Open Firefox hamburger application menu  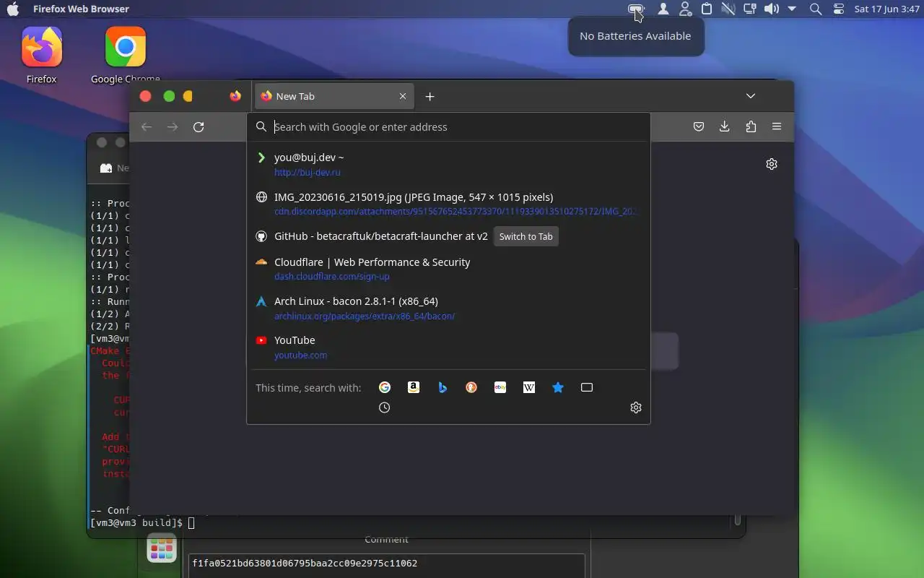(x=777, y=126)
